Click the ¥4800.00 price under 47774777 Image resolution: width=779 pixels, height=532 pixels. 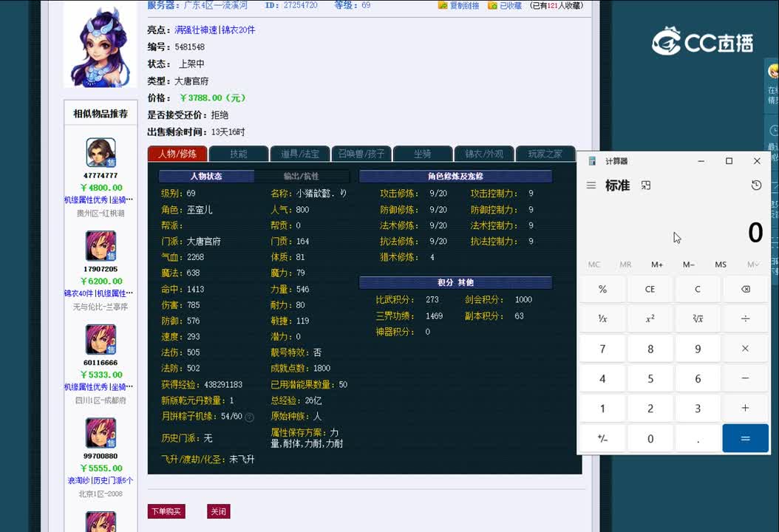tap(101, 188)
